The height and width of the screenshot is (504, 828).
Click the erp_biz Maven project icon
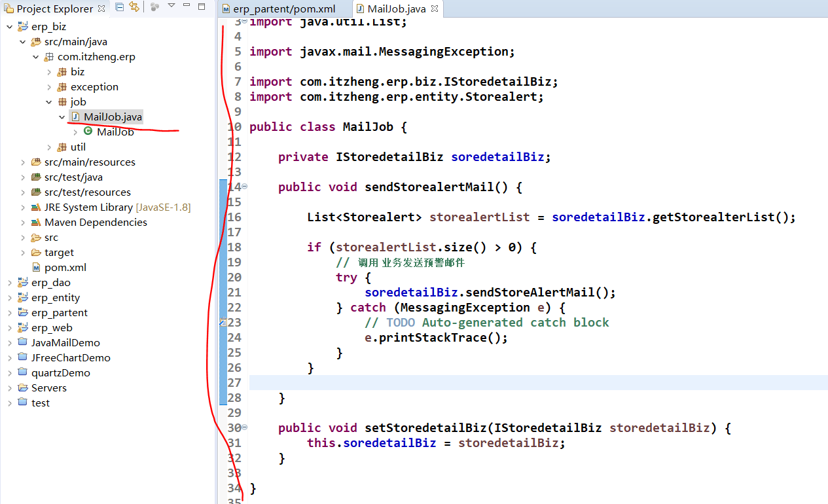pos(23,26)
